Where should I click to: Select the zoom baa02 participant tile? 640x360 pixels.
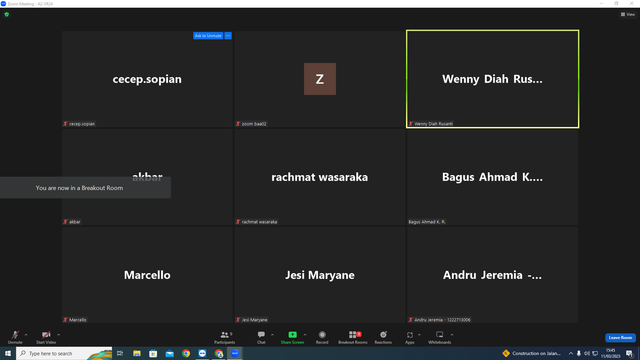pyautogui.click(x=320, y=79)
